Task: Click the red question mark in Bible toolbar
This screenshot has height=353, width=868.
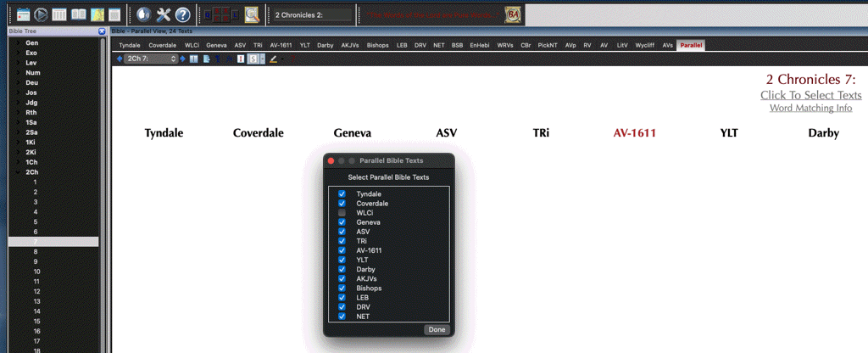Action: coord(292,59)
